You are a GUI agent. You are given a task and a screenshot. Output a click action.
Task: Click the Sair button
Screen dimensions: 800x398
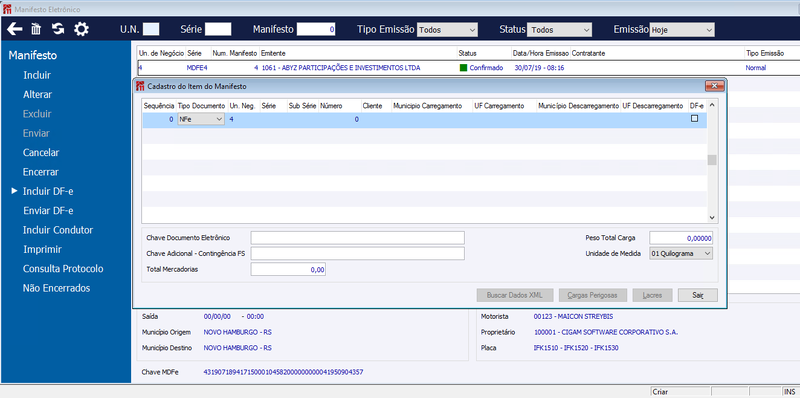point(697,295)
